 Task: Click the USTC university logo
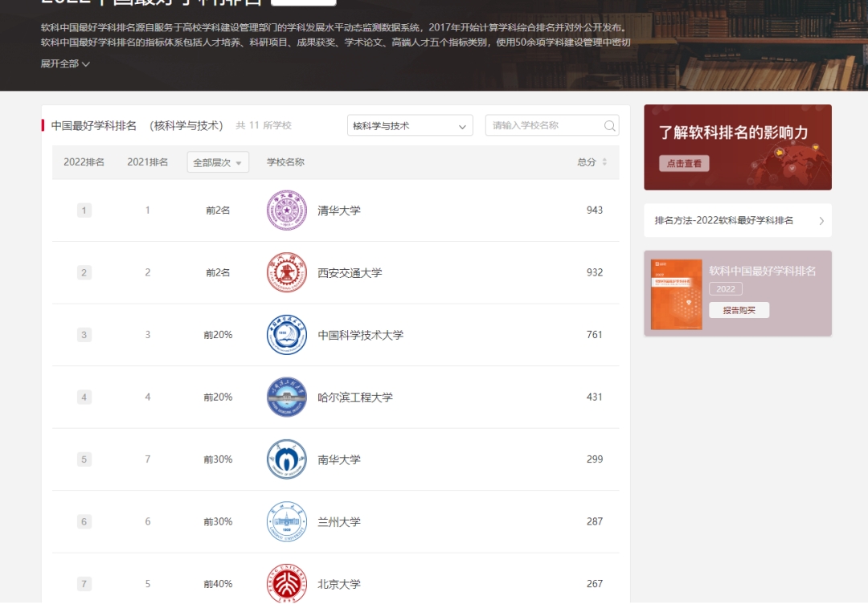coord(287,335)
